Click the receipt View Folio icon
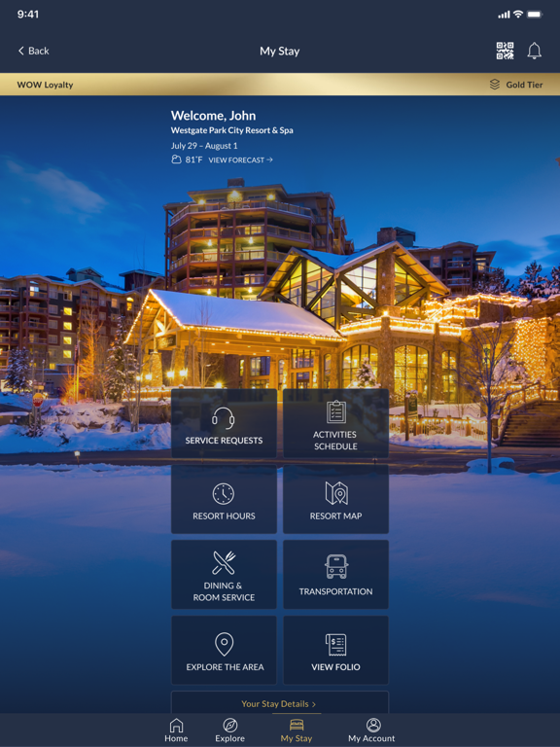 [336, 645]
